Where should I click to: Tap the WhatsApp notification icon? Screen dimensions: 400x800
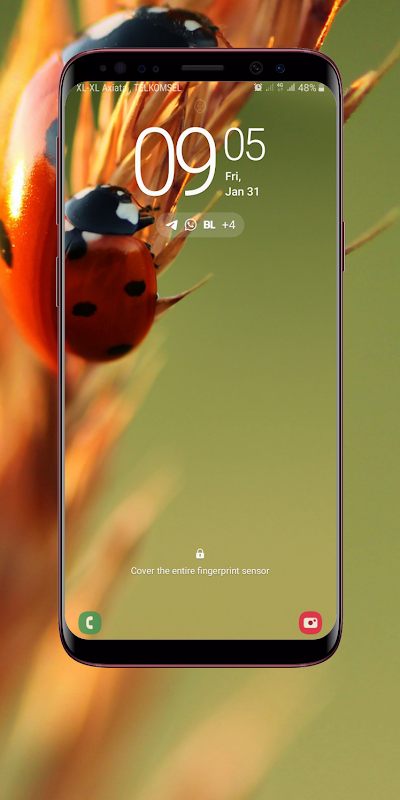[x=190, y=225]
